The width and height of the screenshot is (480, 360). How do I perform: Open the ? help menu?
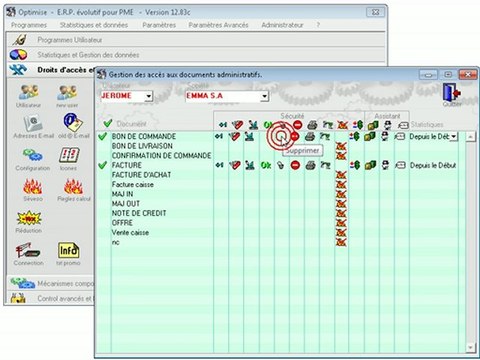coord(318,25)
